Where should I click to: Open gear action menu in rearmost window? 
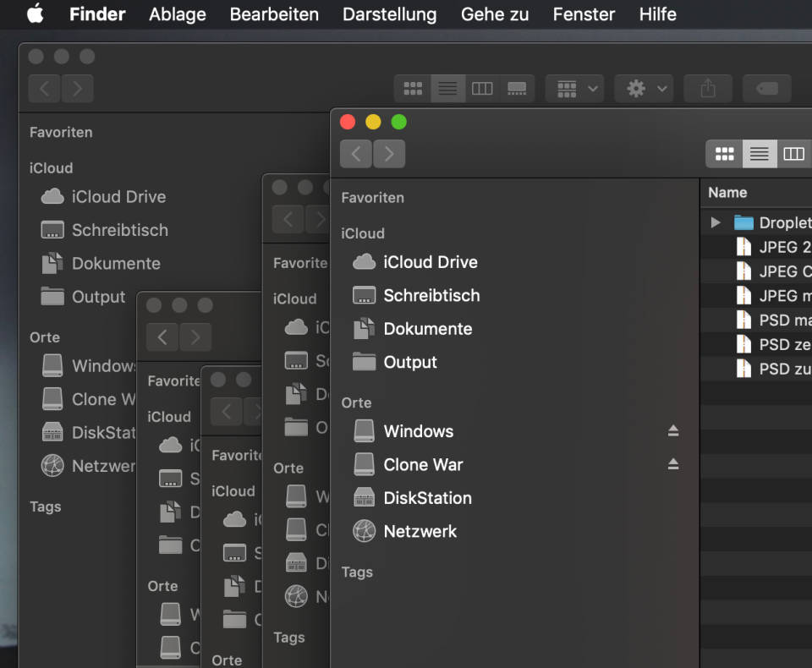click(645, 89)
